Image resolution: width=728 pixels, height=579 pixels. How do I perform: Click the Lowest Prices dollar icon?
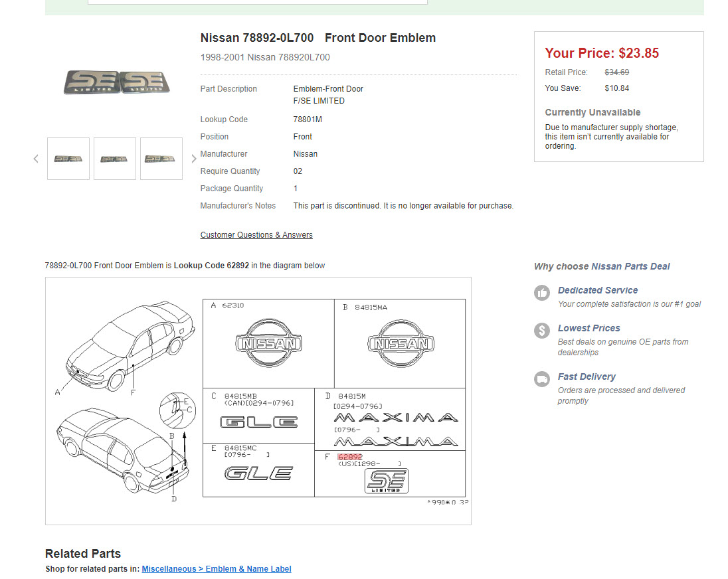tap(542, 330)
